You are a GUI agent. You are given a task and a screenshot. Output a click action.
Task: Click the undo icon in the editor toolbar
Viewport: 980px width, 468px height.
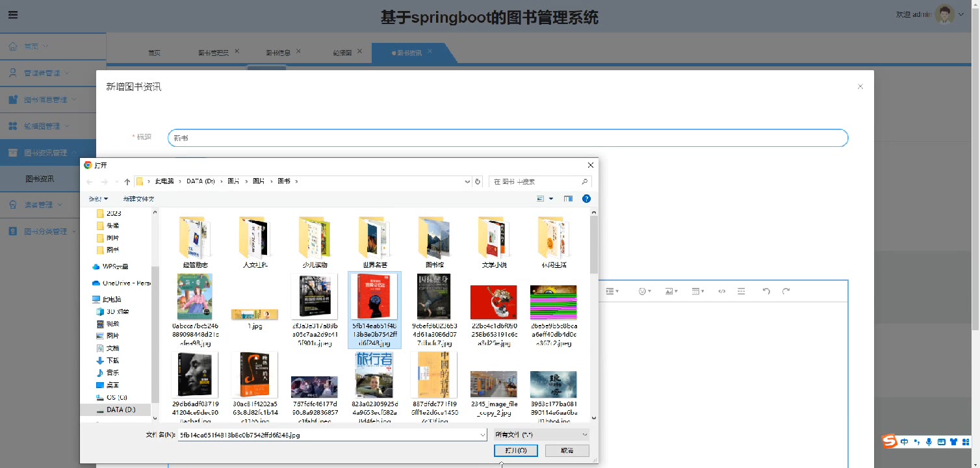[x=766, y=291]
